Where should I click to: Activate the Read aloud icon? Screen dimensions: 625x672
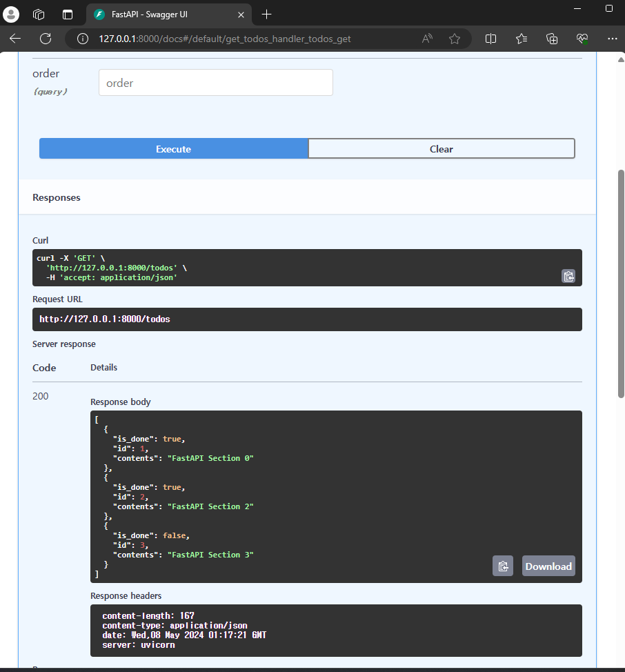(427, 39)
